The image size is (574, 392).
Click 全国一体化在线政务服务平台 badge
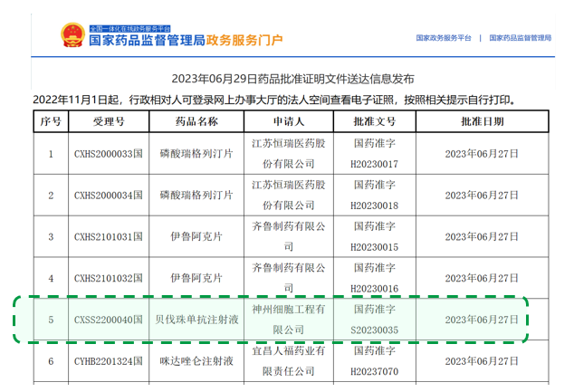129,29
